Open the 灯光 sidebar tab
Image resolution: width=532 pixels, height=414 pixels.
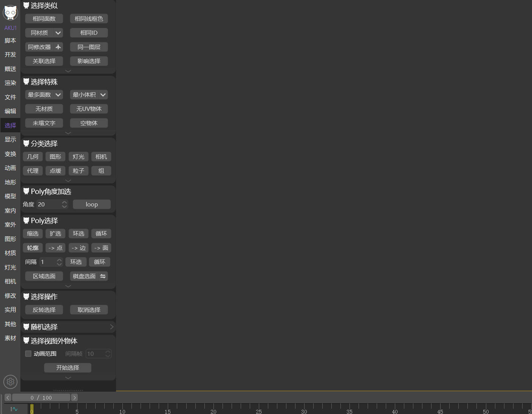pos(10,267)
